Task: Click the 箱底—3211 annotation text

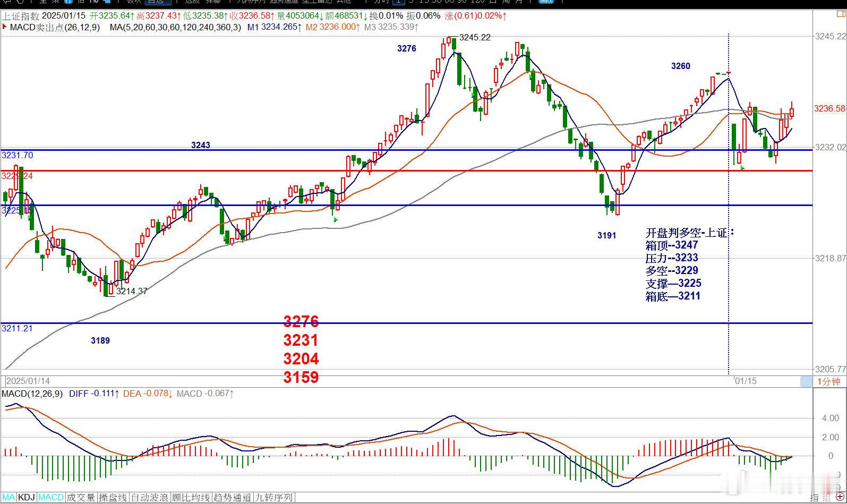Action: (673, 296)
